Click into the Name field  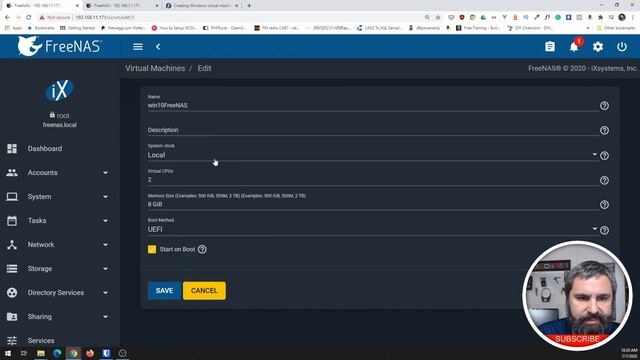(373, 105)
